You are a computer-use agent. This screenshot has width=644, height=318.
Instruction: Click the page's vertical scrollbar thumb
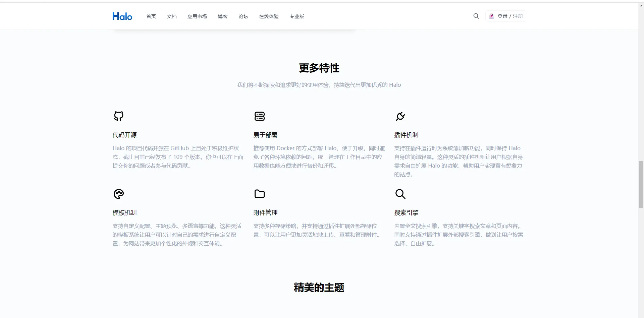pos(641,184)
